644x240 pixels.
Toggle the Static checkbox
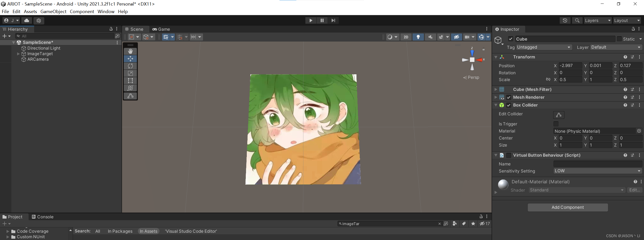[x=619, y=39]
